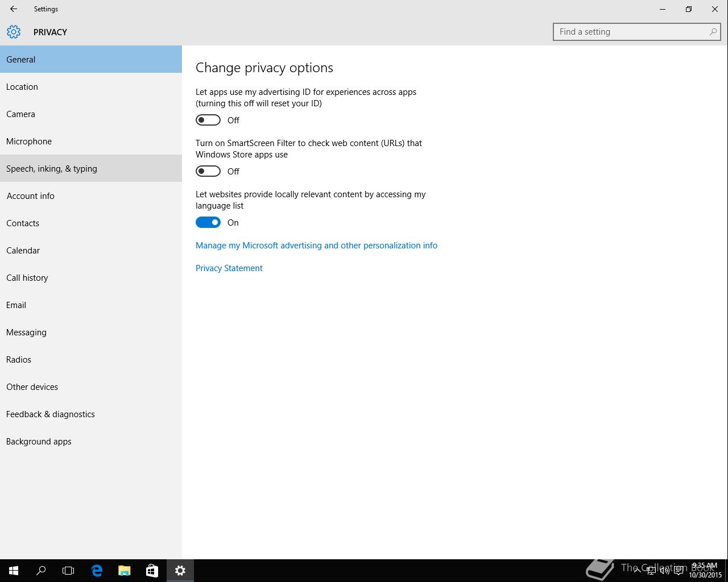Open the Other devices settings
Screen dimensions: 728x582
pos(91,386)
